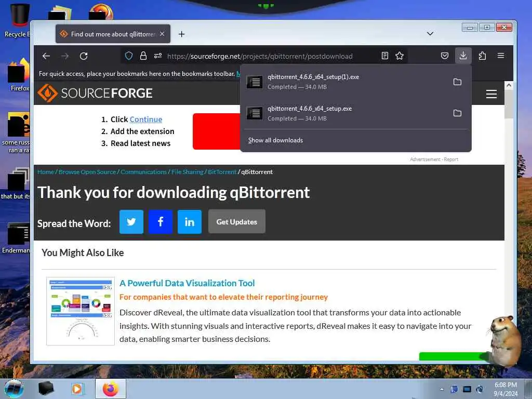
Task: Open tracking protection shield icon
Action: (x=129, y=56)
